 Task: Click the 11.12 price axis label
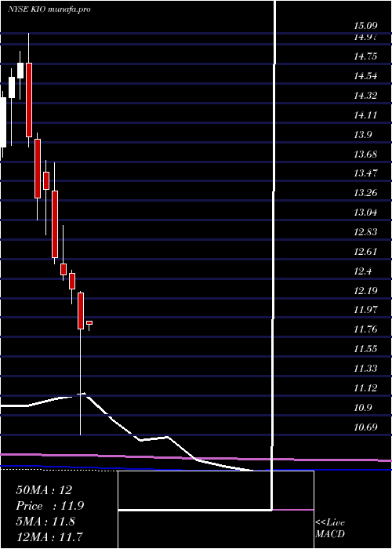click(365, 388)
